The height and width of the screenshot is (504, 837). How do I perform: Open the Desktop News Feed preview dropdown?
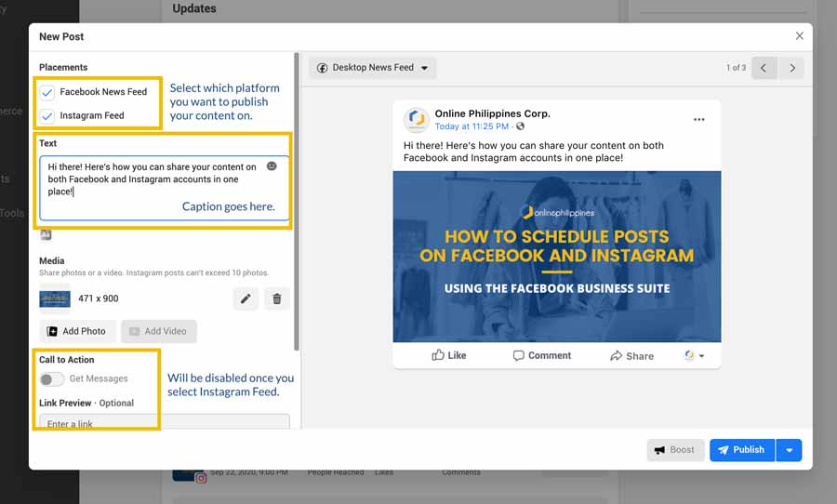[x=373, y=68]
